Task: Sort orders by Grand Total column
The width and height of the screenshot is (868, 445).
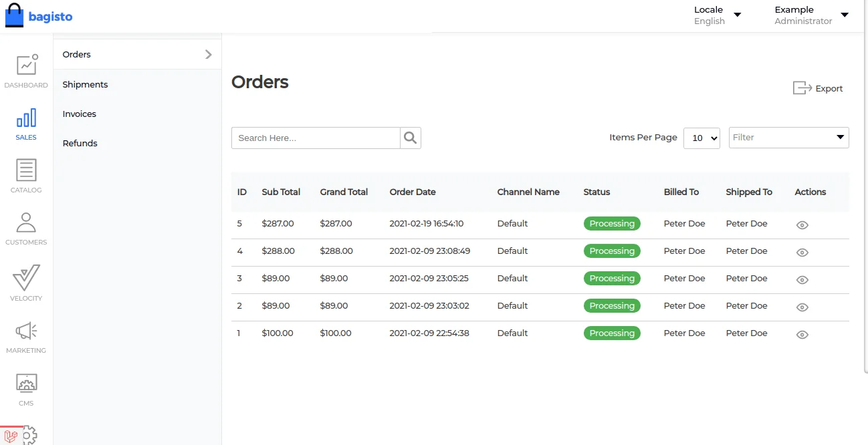Action: pos(344,192)
